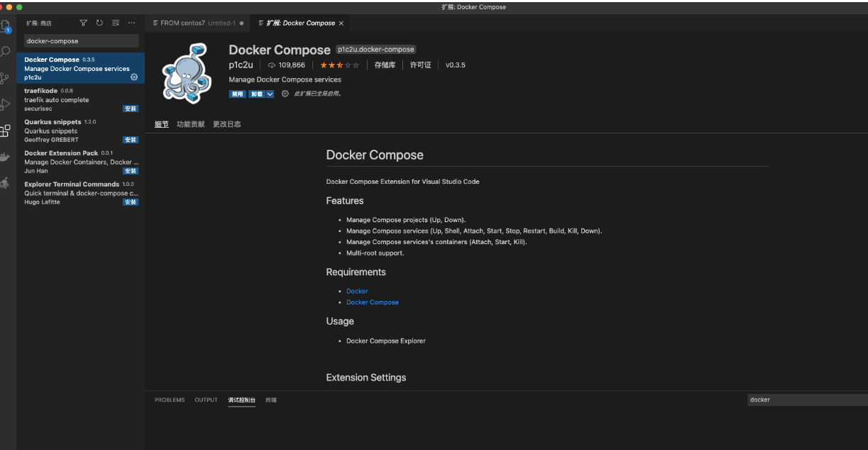Open the Docker Compose octopus view in activity bar
Screen dimensions: 868x450
pyautogui.click(x=6, y=183)
